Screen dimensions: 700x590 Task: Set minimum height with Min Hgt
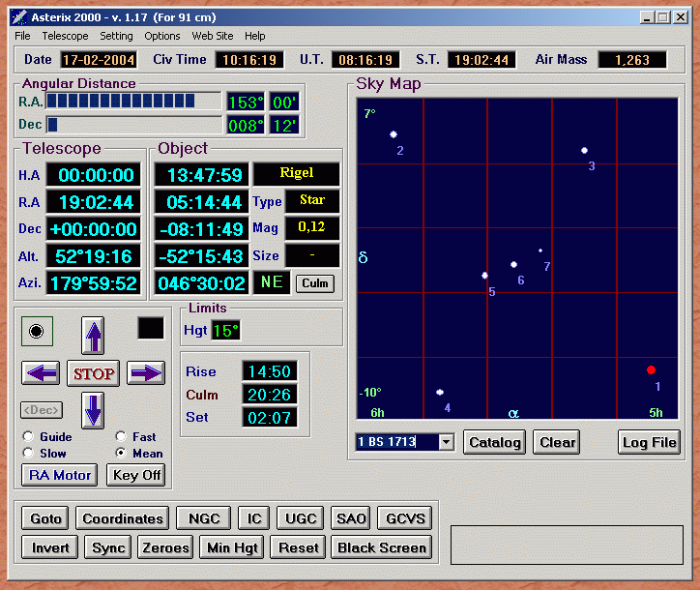pos(232,547)
